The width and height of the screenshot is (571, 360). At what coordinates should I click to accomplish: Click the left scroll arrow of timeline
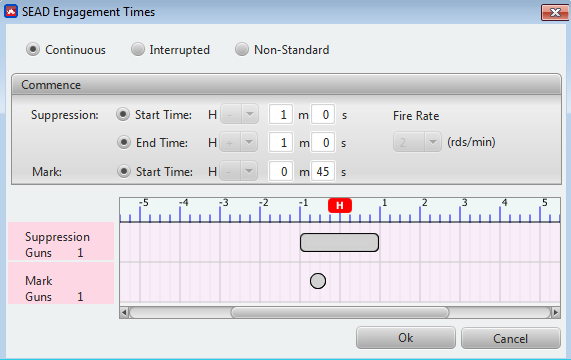click(x=124, y=312)
